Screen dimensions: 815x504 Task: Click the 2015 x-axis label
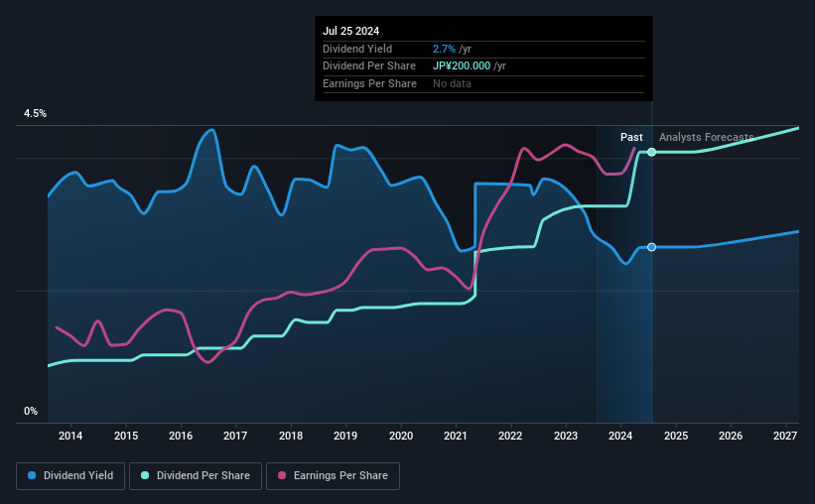coord(126,436)
